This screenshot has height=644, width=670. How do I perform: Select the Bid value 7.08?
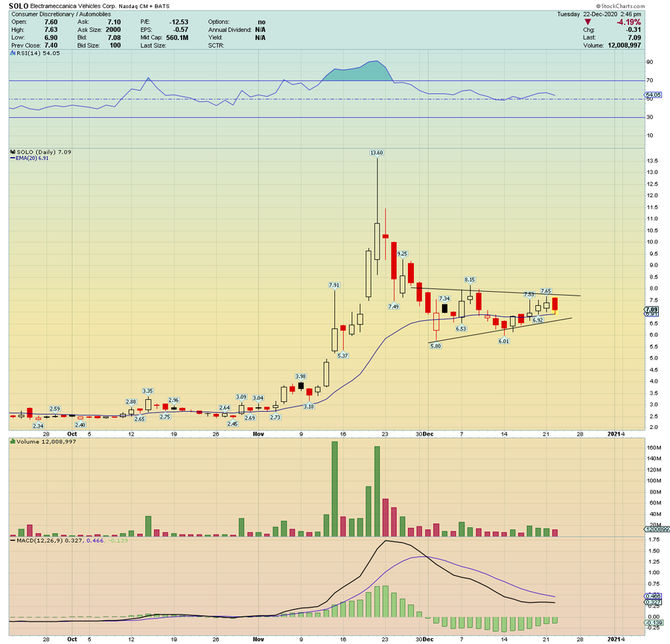114,38
